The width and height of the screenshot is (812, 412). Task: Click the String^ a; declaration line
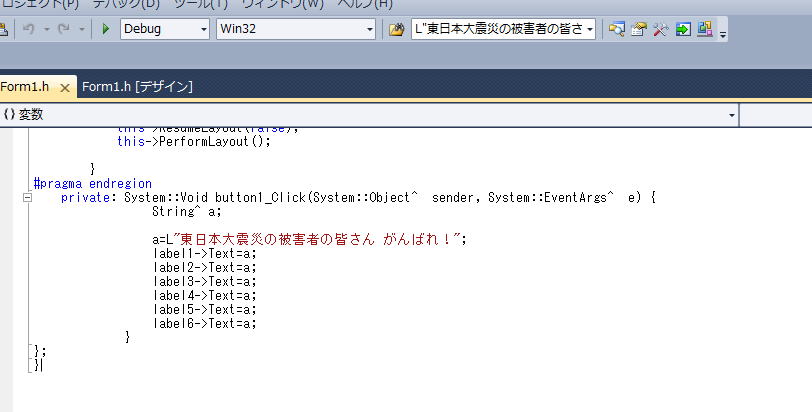(x=187, y=211)
